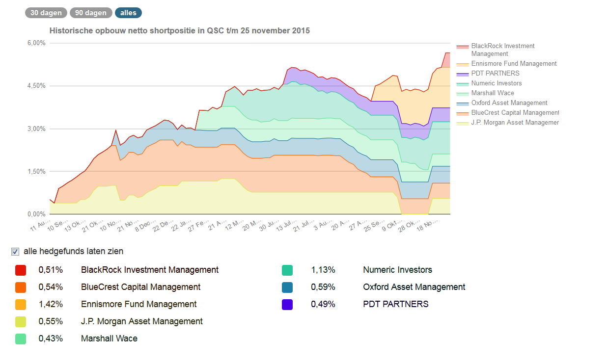Click Marshall Wace light green swatch
This screenshot has width=607, height=364.
[x=20, y=339]
